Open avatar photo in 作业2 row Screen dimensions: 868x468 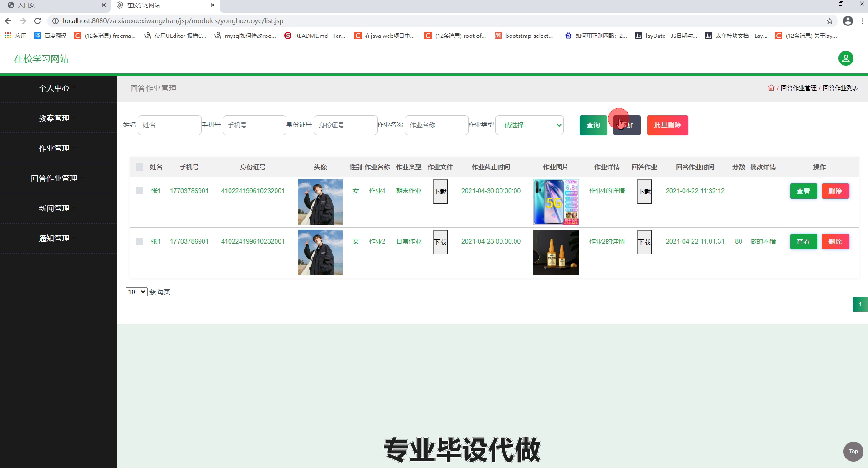coord(321,253)
